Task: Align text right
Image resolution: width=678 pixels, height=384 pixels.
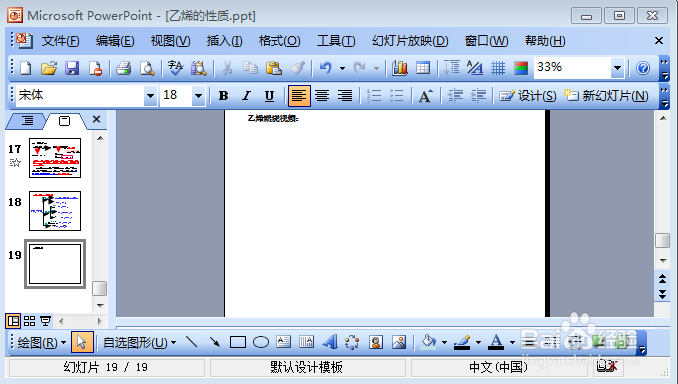Action: click(345, 96)
